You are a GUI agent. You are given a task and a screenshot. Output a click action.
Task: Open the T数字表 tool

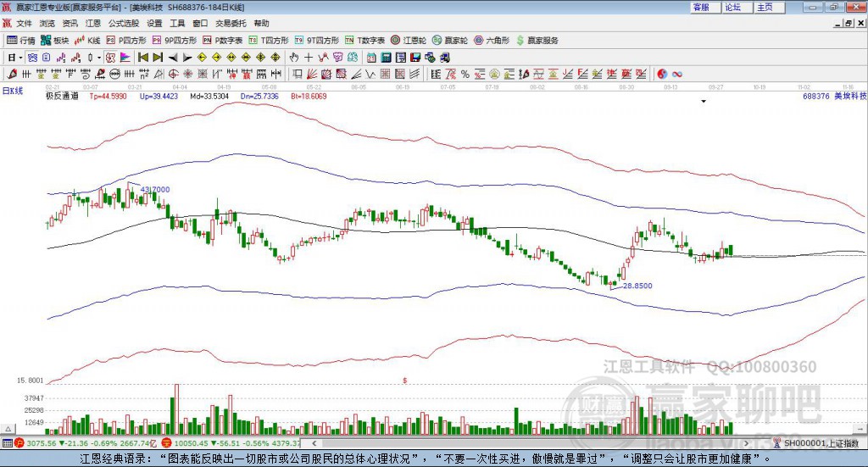pyautogui.click(x=364, y=41)
